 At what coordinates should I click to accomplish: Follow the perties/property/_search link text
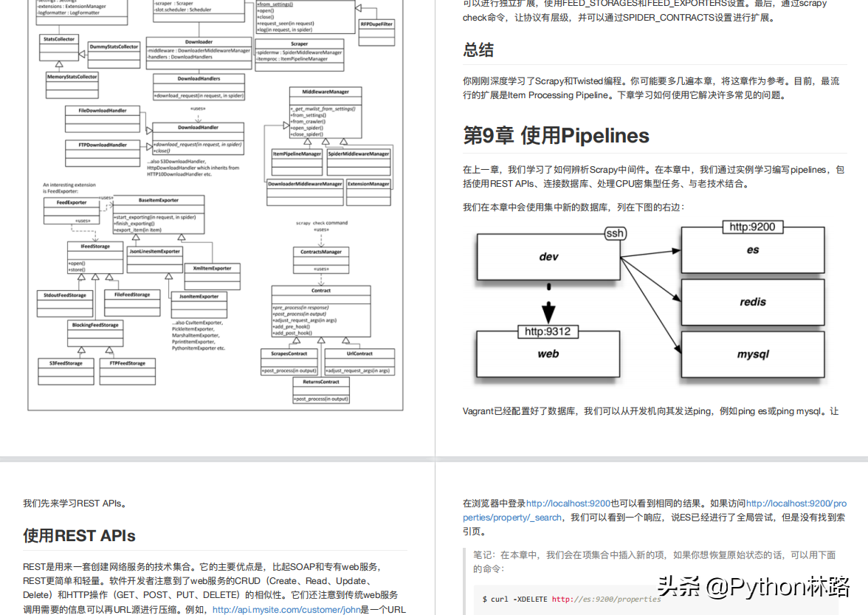coord(512,518)
